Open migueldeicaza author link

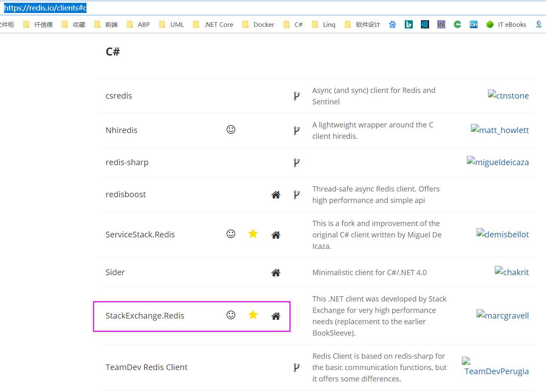click(x=498, y=162)
